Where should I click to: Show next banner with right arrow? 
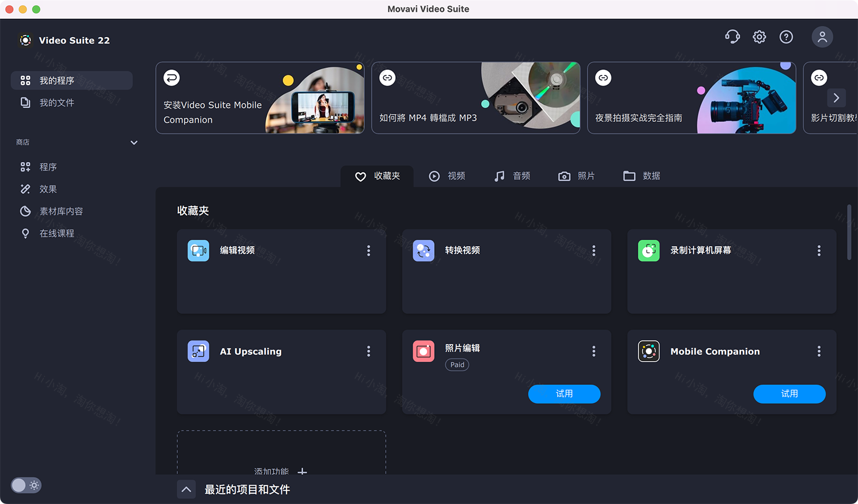point(836,98)
